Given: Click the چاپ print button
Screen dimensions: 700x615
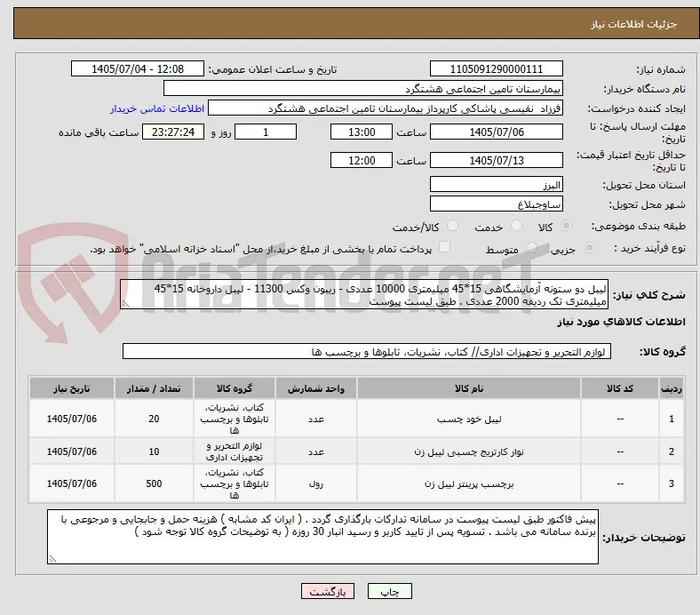Looking at the screenshot, I should click(389, 591).
